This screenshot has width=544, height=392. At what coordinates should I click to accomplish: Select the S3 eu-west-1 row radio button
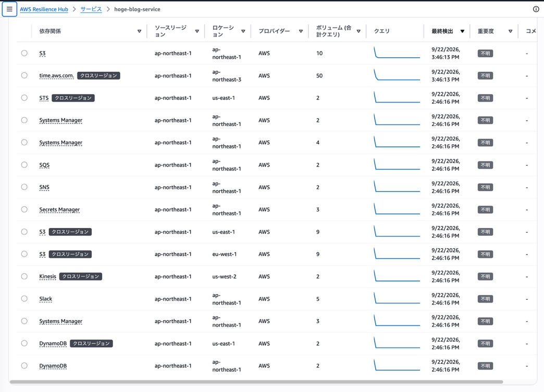[24, 254]
